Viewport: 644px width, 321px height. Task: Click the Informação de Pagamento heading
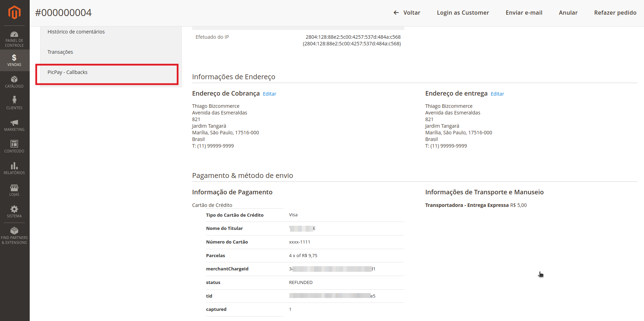coord(232,192)
